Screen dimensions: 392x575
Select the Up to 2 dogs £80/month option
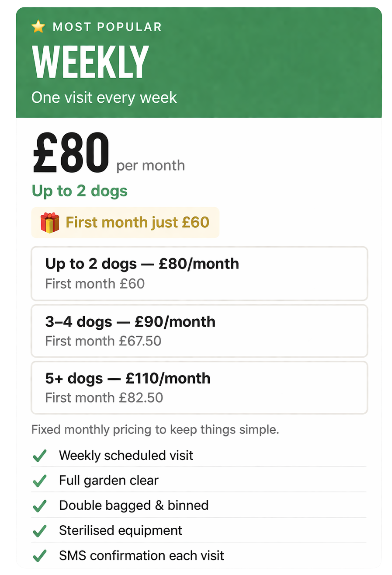199,274
